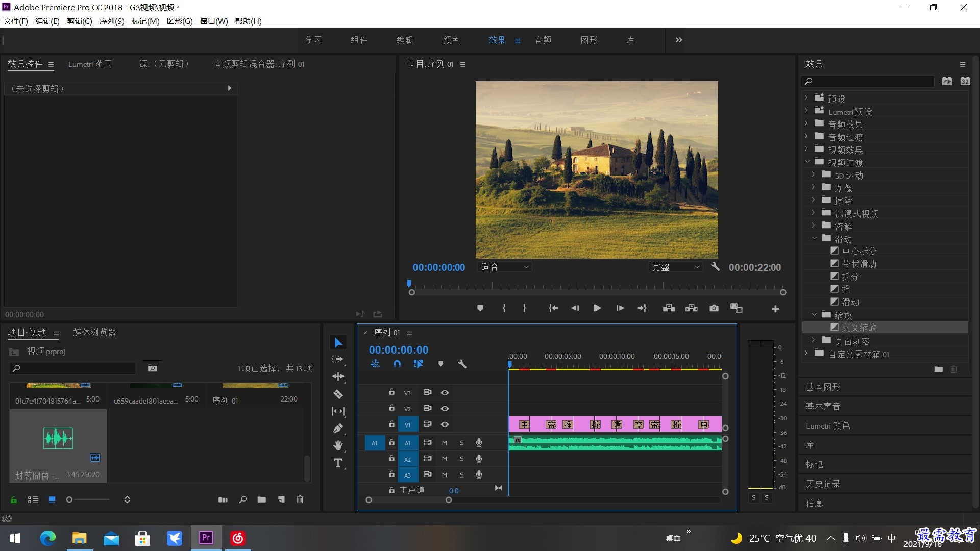This screenshot has width=980, height=551.
Task: Click New Item icon in project panel
Action: (x=281, y=499)
